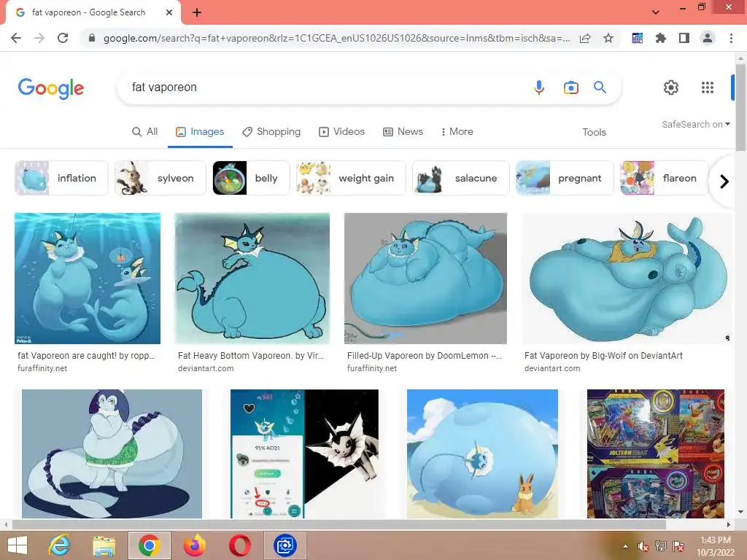This screenshot has width=747, height=560.
Task: Launch Internet Explorer from taskbar
Action: coord(60,545)
